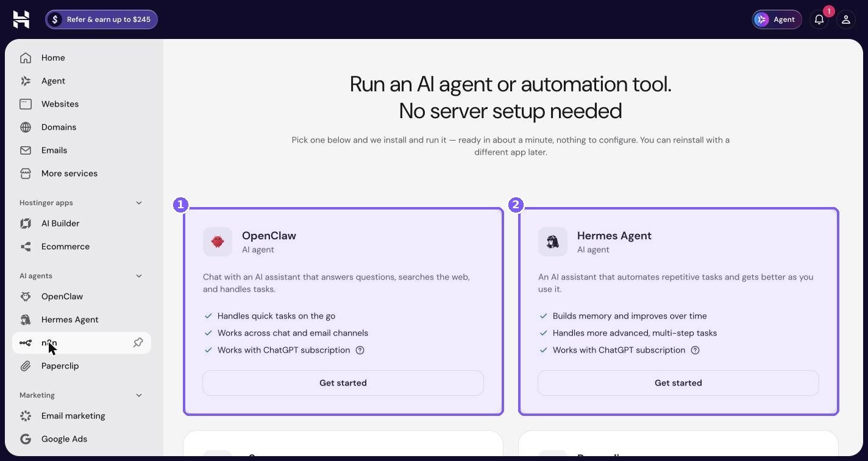Click the Email marketing icon
The width and height of the screenshot is (868, 461).
point(26,416)
